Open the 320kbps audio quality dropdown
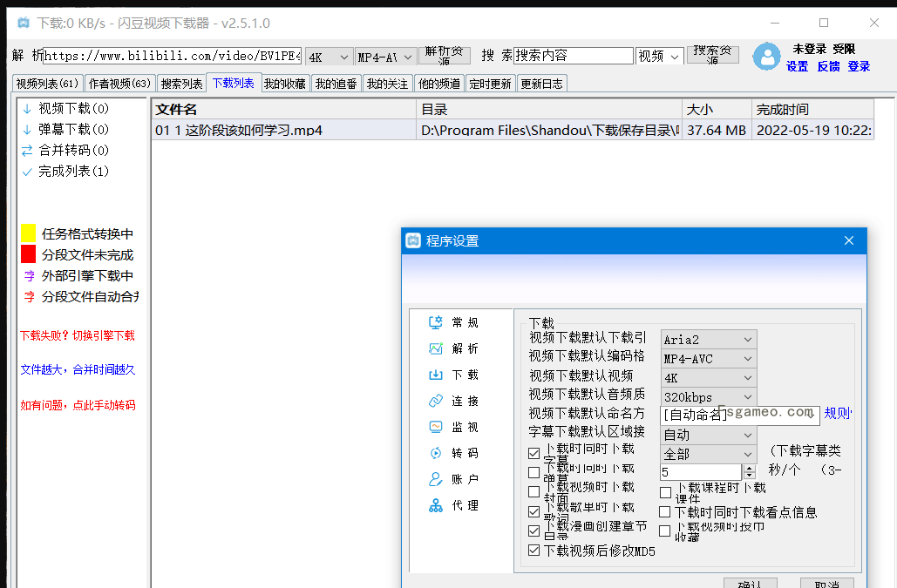The height and width of the screenshot is (588, 897). [709, 396]
